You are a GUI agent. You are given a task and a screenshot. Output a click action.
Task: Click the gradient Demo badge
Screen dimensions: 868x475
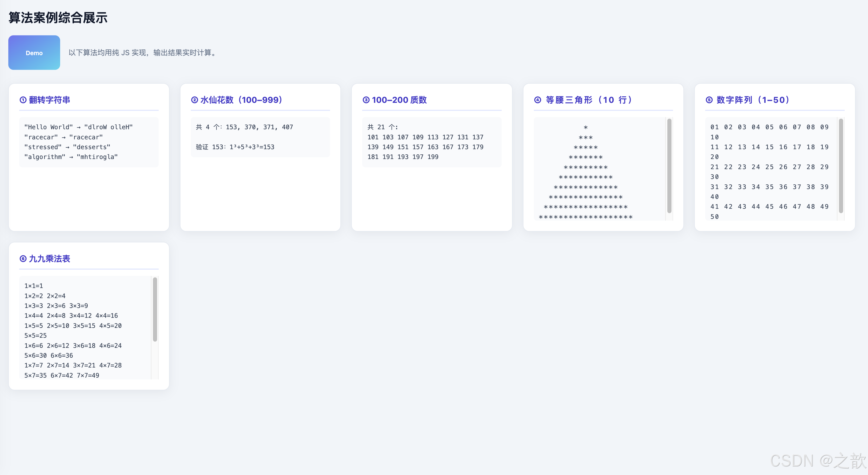point(34,53)
